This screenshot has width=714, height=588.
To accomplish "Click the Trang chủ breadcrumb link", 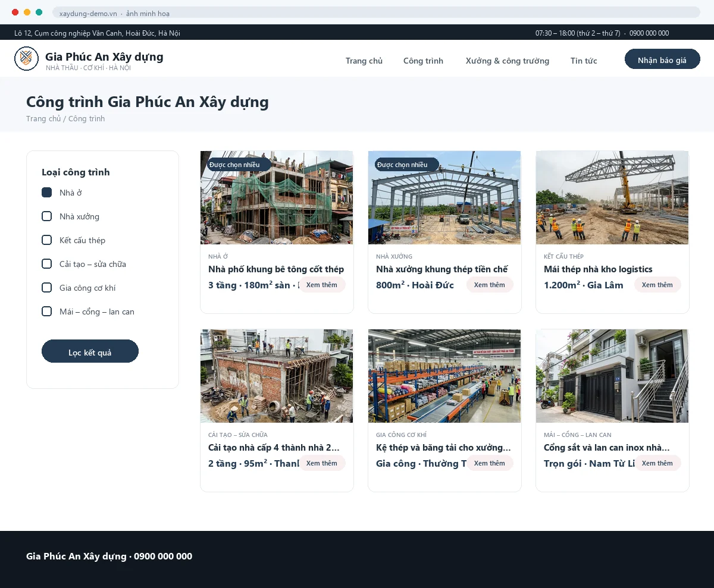I will (x=43, y=119).
